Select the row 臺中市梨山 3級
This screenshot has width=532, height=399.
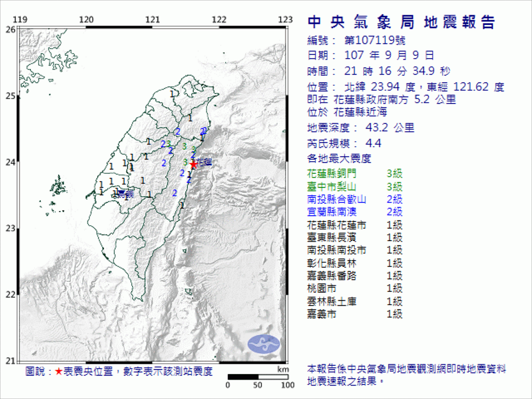point(355,186)
